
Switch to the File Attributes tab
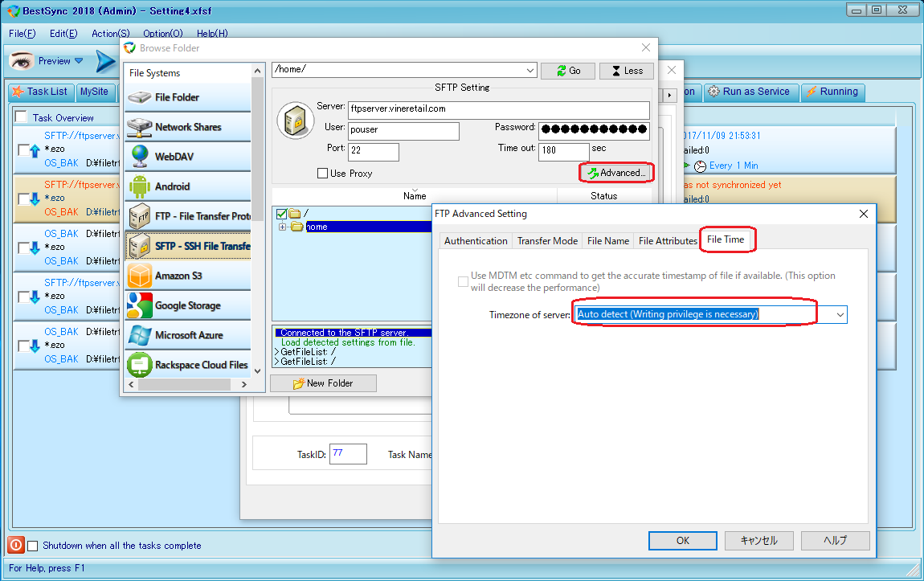click(x=668, y=241)
